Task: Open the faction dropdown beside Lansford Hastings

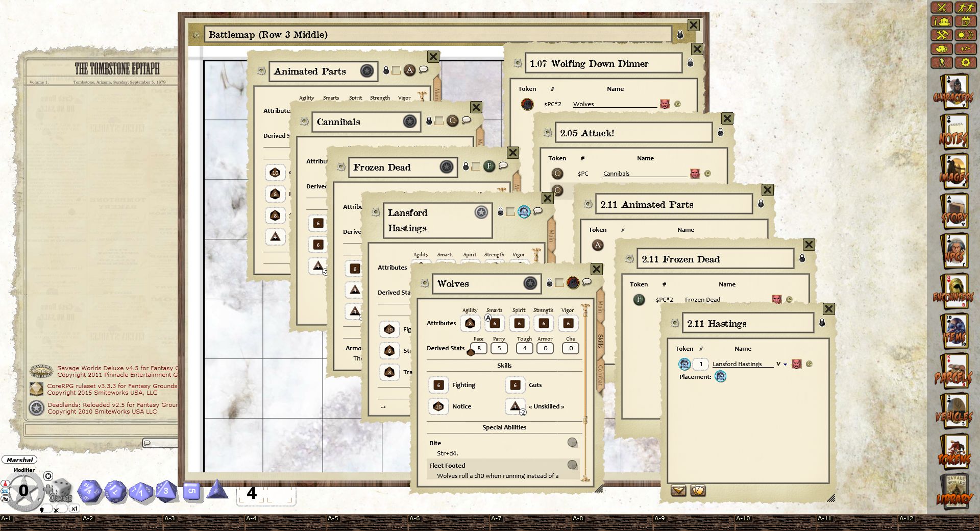Action: tap(785, 364)
